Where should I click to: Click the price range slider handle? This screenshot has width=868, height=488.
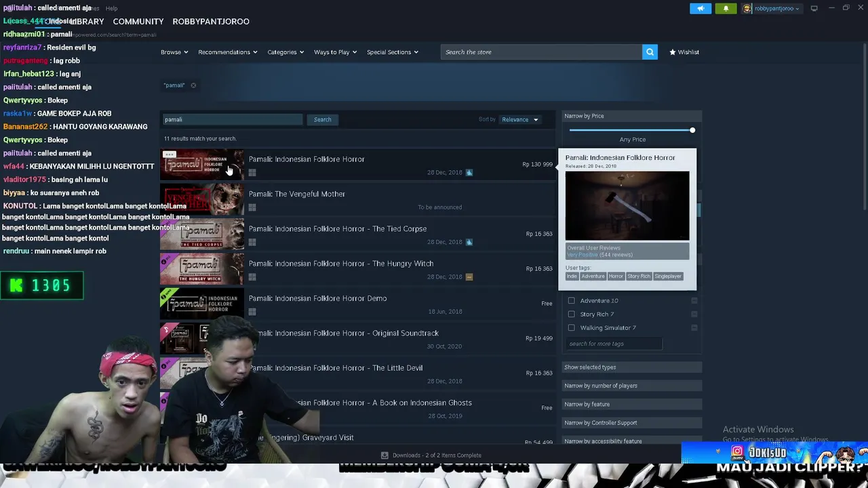point(692,130)
